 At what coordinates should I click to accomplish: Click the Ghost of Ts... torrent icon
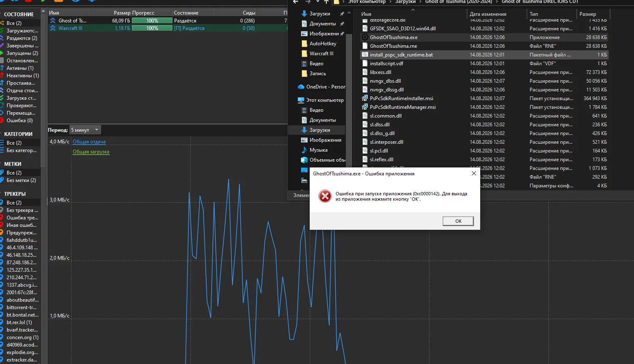coord(53,20)
